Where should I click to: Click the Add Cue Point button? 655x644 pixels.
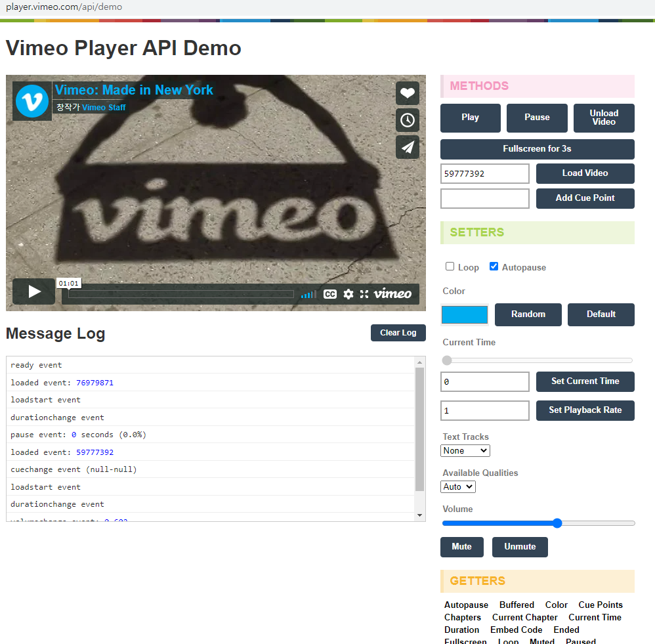[x=585, y=198]
